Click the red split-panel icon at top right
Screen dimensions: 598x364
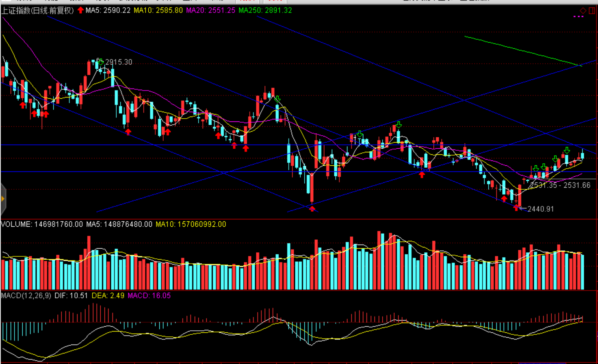tap(592, 11)
